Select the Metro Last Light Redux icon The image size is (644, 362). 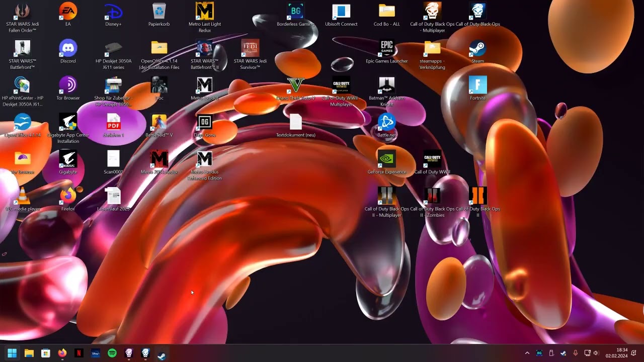pyautogui.click(x=205, y=18)
